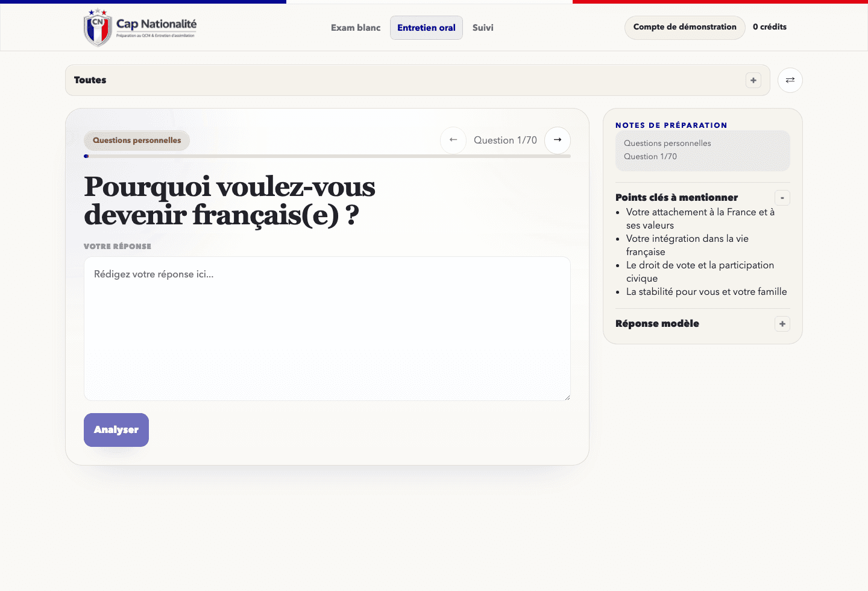Click bullet Le droit de vote
868x591 pixels.
(700, 272)
